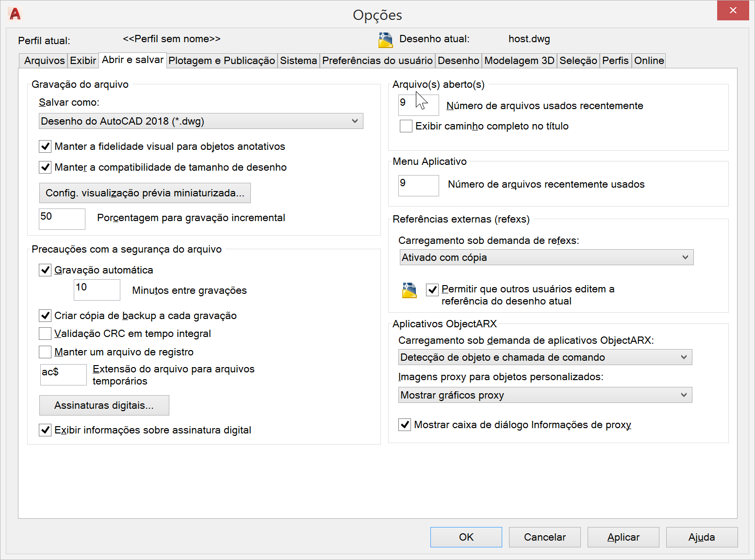Screen dimensions: 755x560
Task: Check Exibir caminho completo no título
Action: [x=406, y=126]
